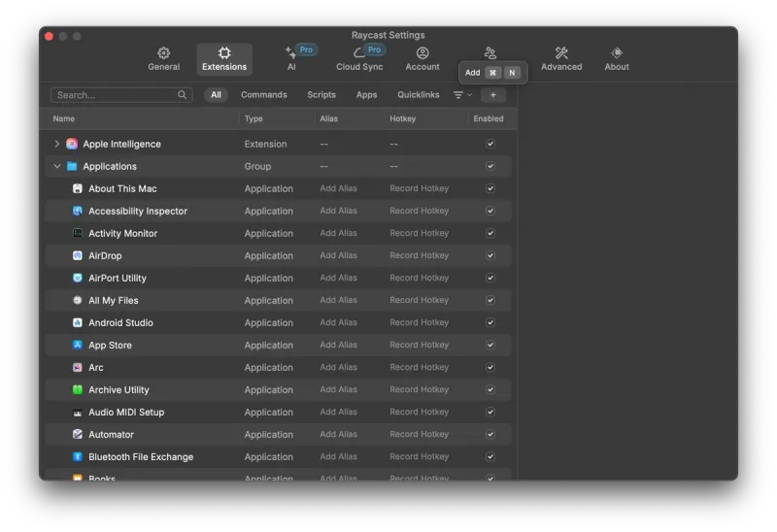Add Alias for AirDrop
This screenshot has width=777, height=532.
pos(338,255)
